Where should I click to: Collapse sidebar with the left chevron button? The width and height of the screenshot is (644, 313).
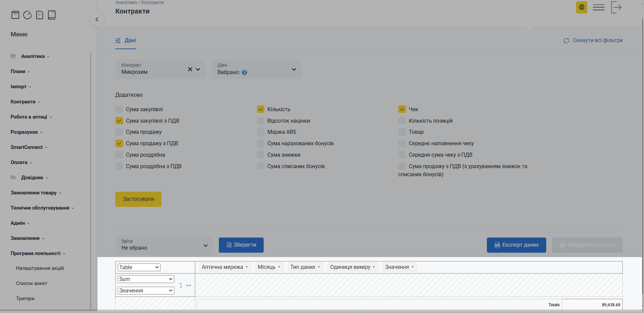97,20
